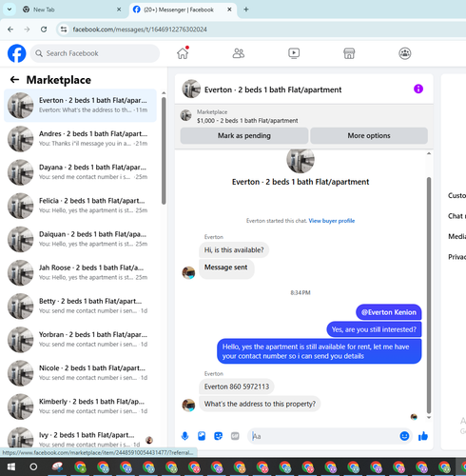Open the Dayana conversation
This screenshot has width=466, height=476.
point(80,172)
